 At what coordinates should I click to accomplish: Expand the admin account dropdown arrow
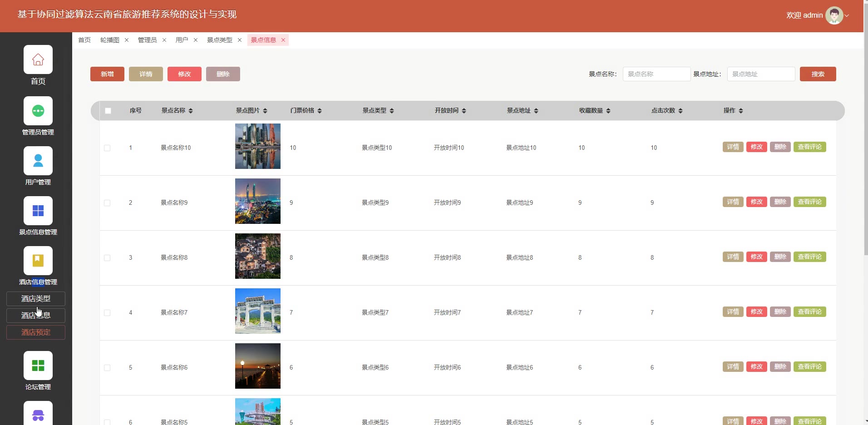pos(847,16)
